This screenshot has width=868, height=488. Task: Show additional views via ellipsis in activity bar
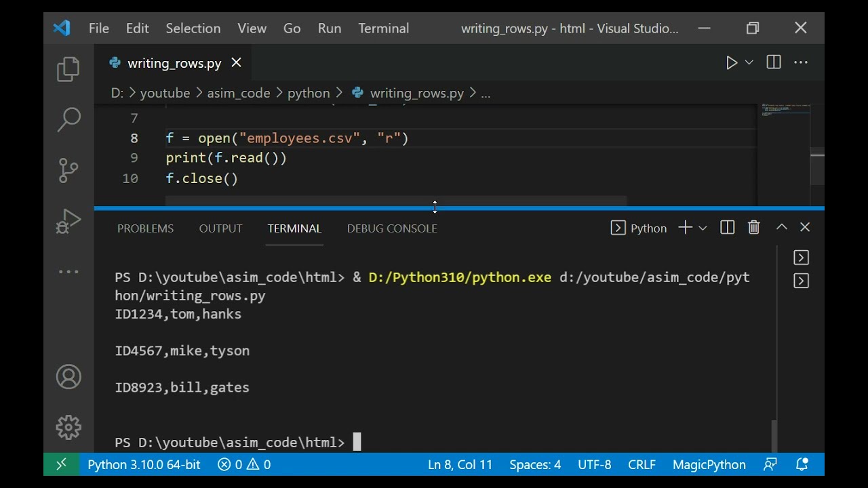click(x=68, y=272)
